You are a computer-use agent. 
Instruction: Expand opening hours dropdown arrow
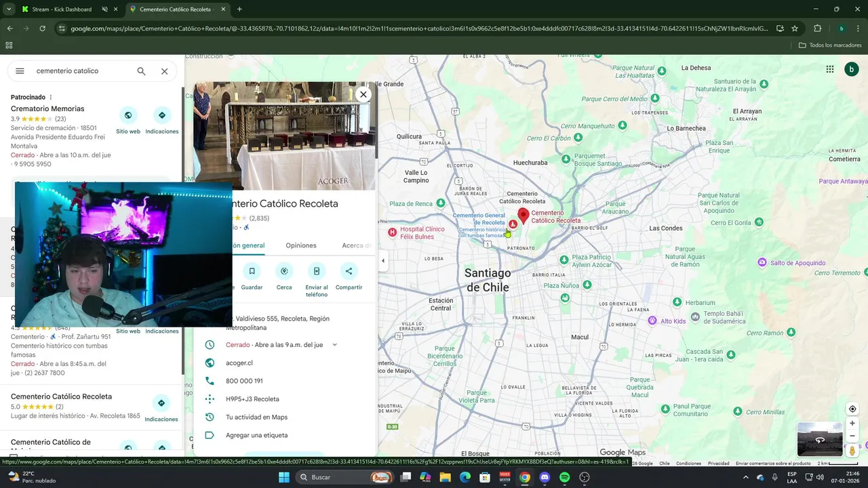click(x=334, y=345)
